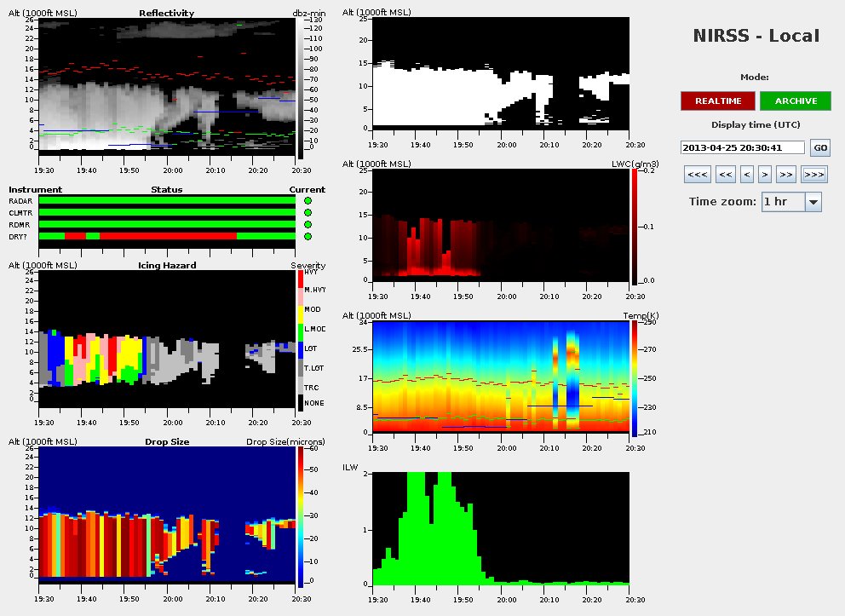Click the green ILW histogram chart
Image resolution: width=845 pixels, height=616 pixels.
(x=501, y=528)
